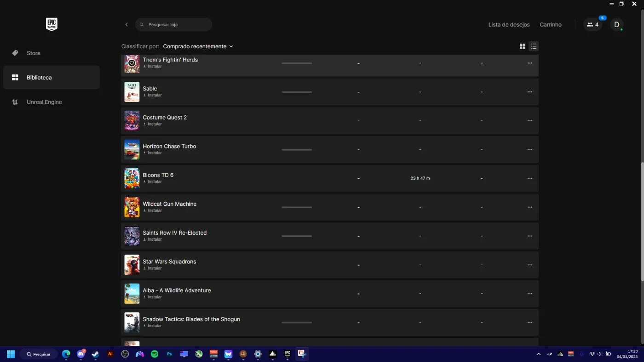Open Steam from the taskbar

click(x=95, y=354)
